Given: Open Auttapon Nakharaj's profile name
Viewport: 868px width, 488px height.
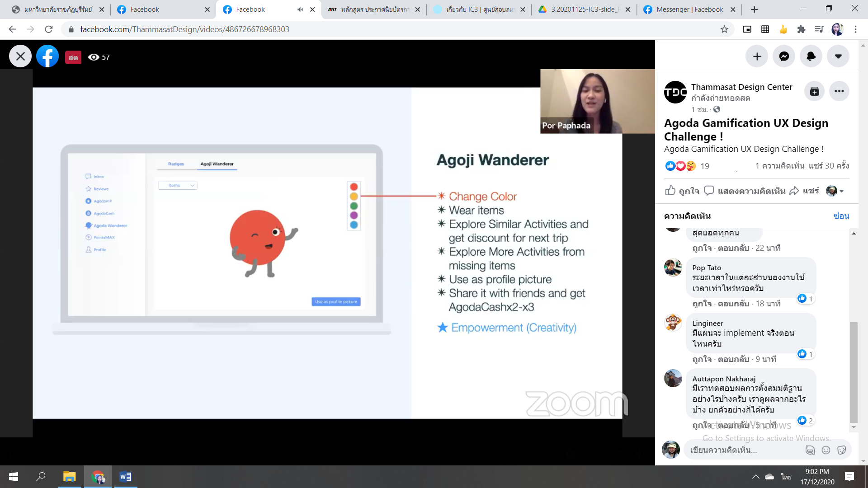Looking at the screenshot, I should click(724, 379).
